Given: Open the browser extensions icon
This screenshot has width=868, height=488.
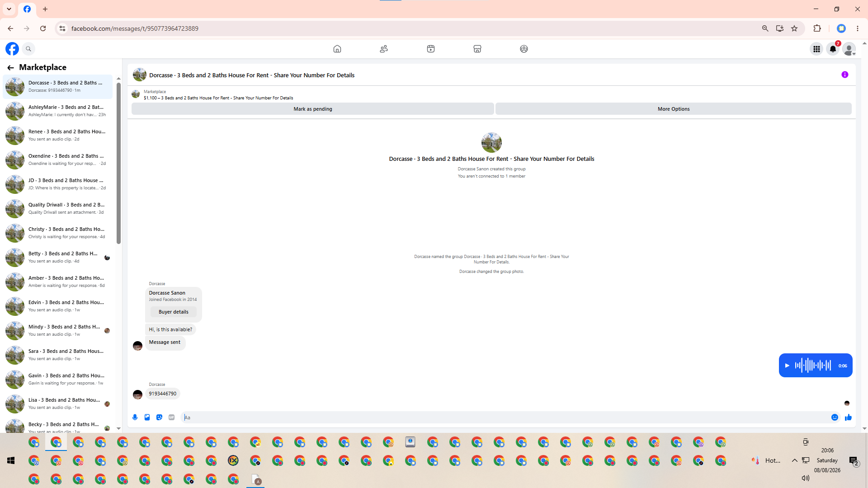Looking at the screenshot, I should click(817, 28).
